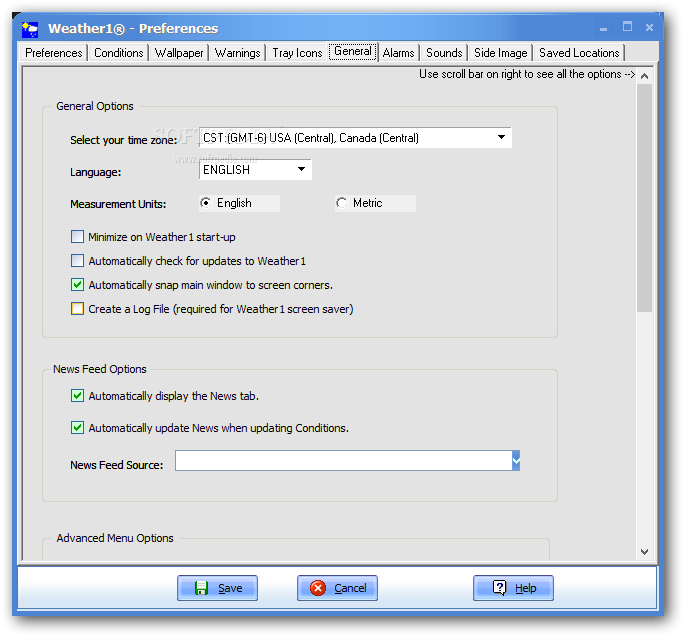684x636 pixels.
Task: Expand the News Feed Source dropdown
Action: [x=516, y=461]
